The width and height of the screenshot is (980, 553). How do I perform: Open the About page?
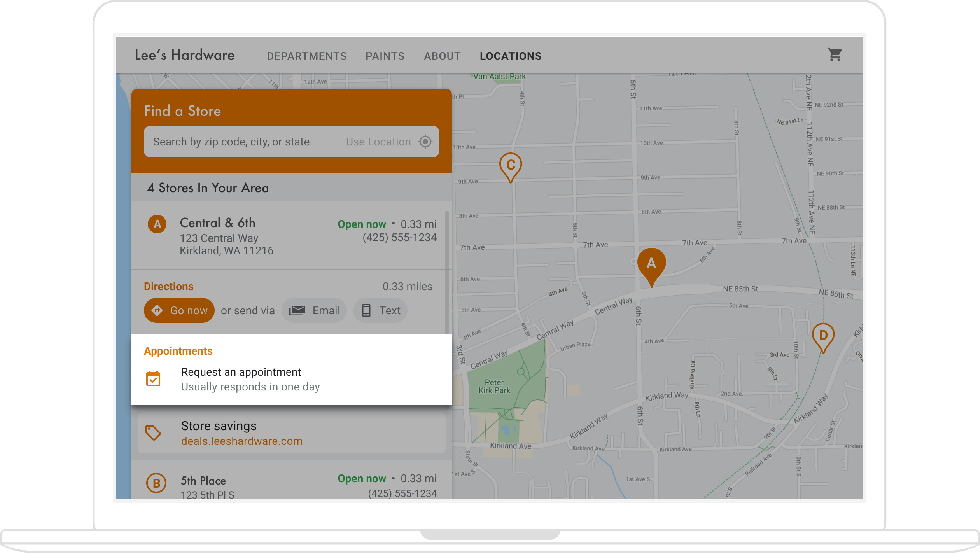442,56
